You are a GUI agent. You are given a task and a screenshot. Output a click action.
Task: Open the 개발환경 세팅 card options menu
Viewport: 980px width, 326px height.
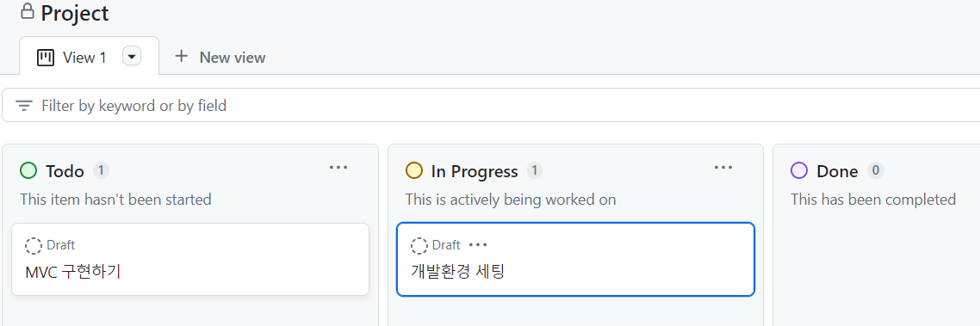[478, 245]
